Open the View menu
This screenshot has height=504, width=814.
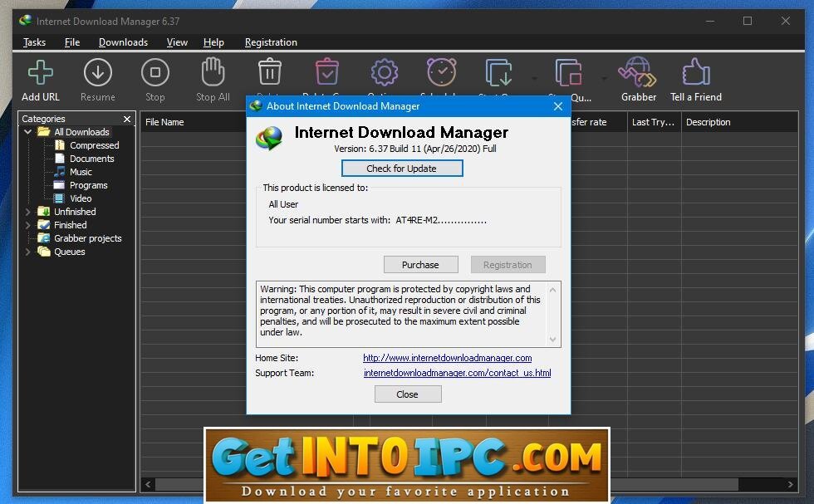[x=177, y=42]
